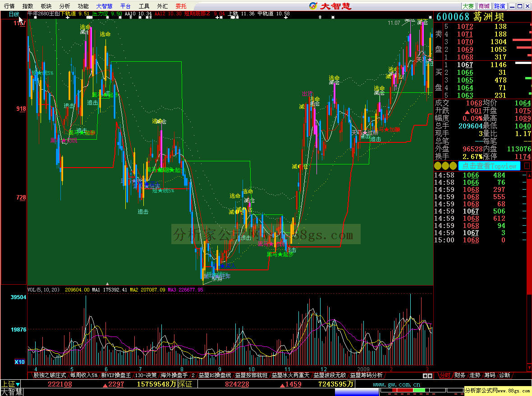Select the tab labeled 2 in indicator bar
Screen dimensions: 532x396
point(193,375)
